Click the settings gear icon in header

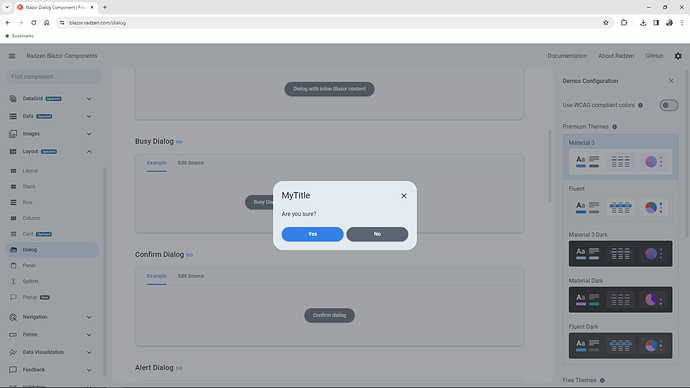point(678,56)
